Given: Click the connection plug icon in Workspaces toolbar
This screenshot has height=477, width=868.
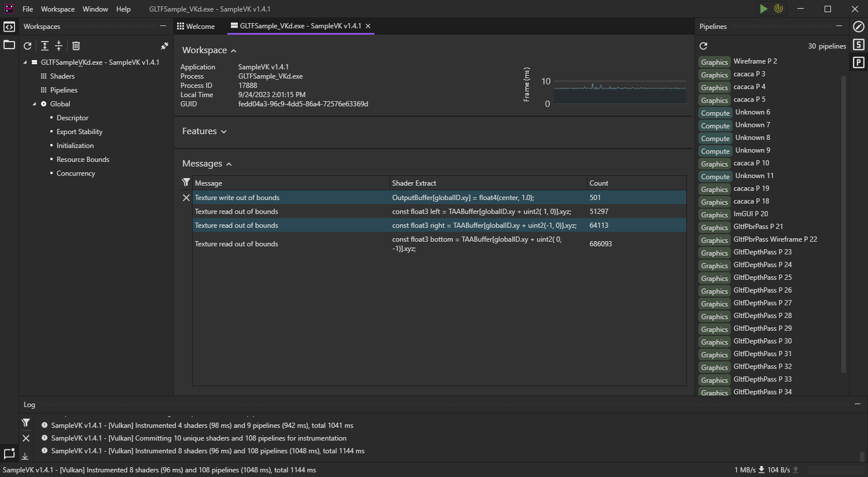Looking at the screenshot, I should 164,45.
